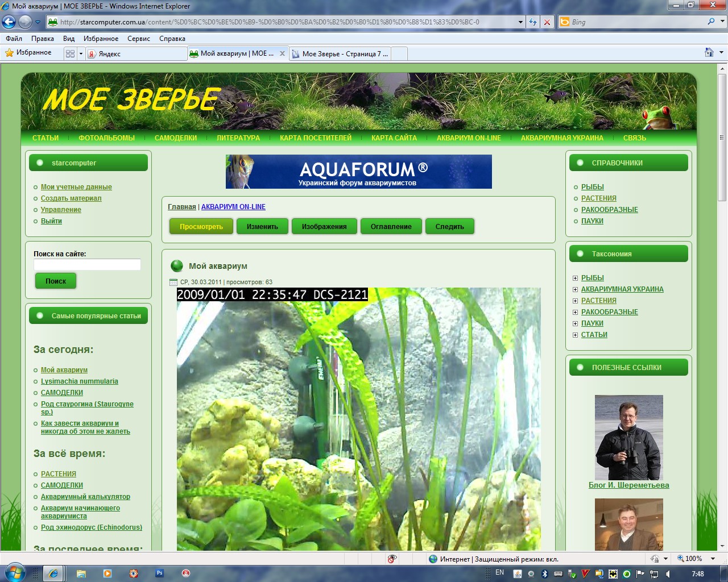The image size is (728, 582).
Task: Click the Поиск на сайте search field
Action: 87,265
